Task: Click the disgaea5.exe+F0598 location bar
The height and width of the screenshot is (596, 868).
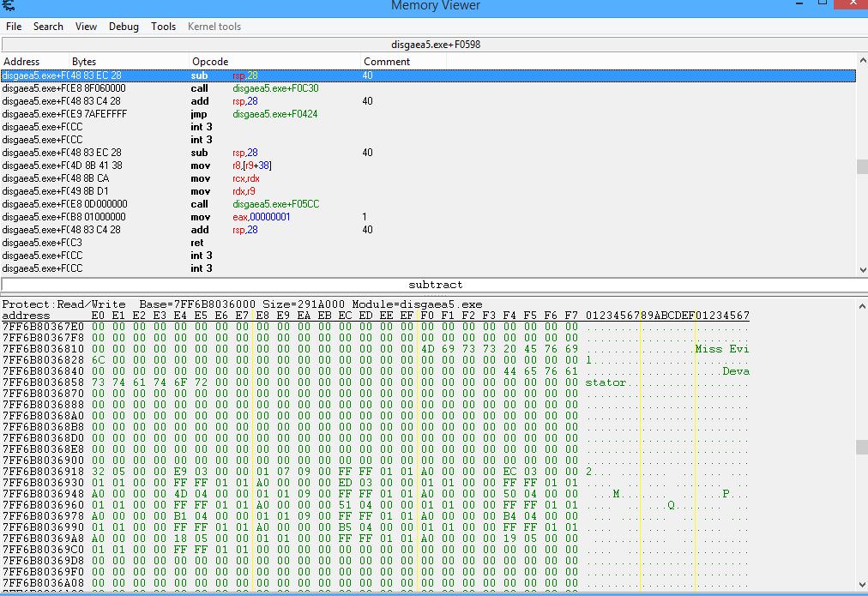Action: [435, 45]
